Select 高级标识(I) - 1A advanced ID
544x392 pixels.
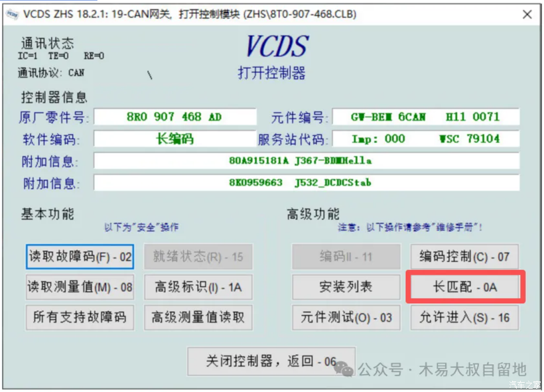(198, 287)
